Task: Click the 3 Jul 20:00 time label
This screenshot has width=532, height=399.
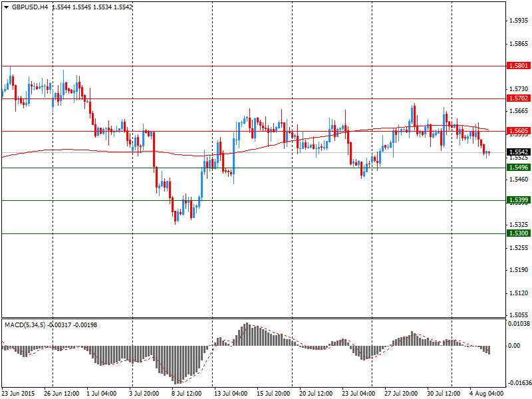Action: click(x=144, y=394)
